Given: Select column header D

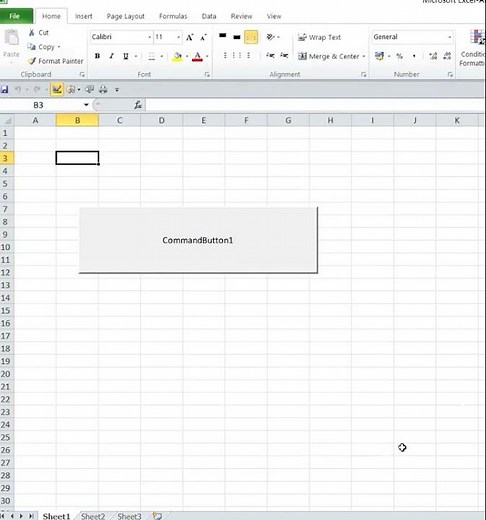Looking at the screenshot, I should tap(161, 120).
